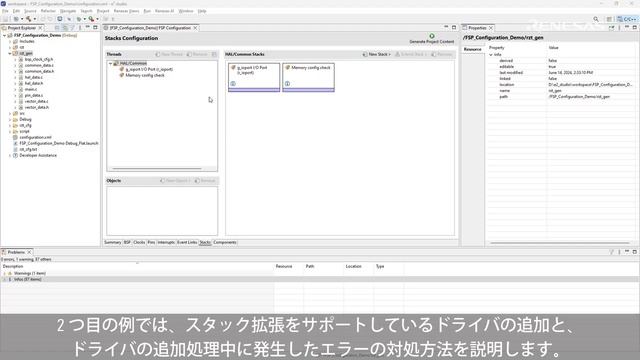The width and height of the screenshot is (640, 360).
Task: Collapse the FSP_Configuration_Demo project node
Action: [x=4, y=36]
